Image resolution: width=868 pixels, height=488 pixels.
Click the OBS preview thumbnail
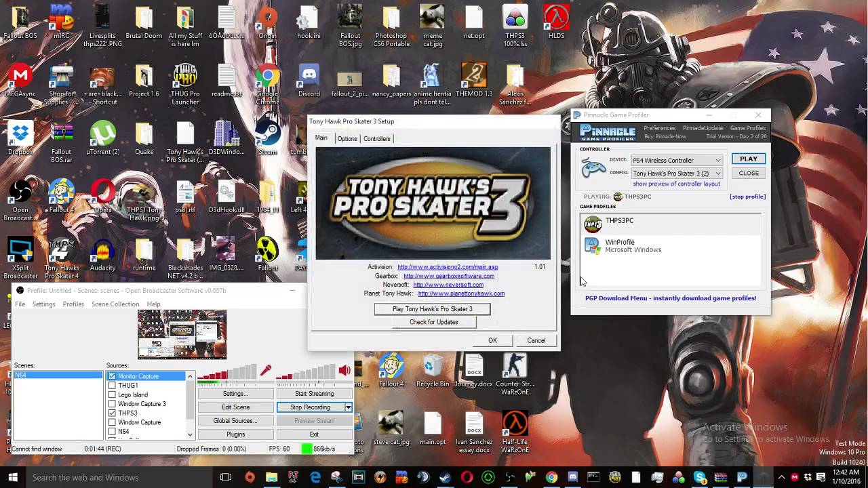click(x=182, y=335)
